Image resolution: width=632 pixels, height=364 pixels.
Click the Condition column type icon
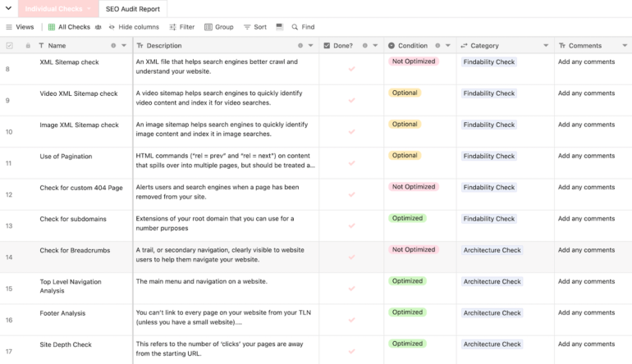click(392, 46)
